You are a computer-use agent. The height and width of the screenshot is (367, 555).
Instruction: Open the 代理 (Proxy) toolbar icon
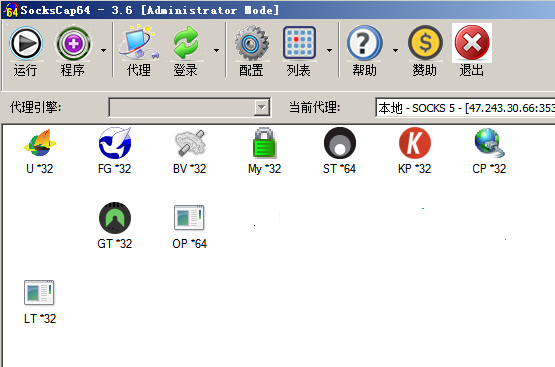(x=139, y=42)
